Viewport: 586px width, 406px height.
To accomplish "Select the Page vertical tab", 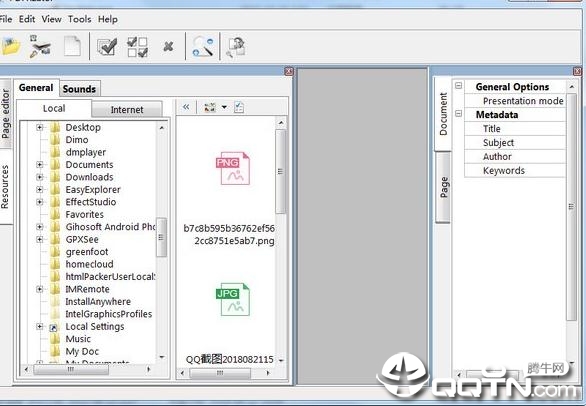I will point(444,187).
